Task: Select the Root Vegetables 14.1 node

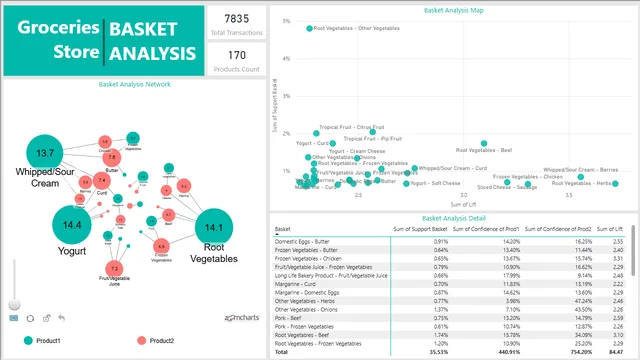Action: 214,227
